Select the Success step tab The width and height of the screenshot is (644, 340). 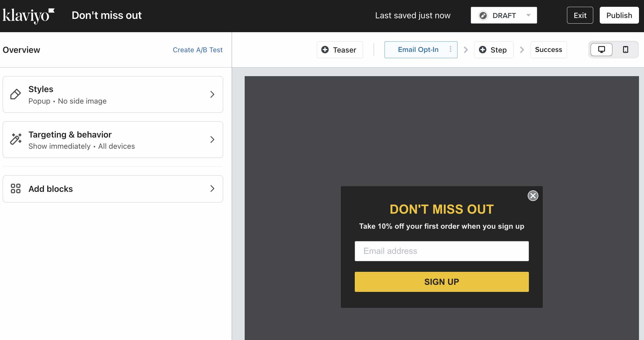pyautogui.click(x=549, y=49)
